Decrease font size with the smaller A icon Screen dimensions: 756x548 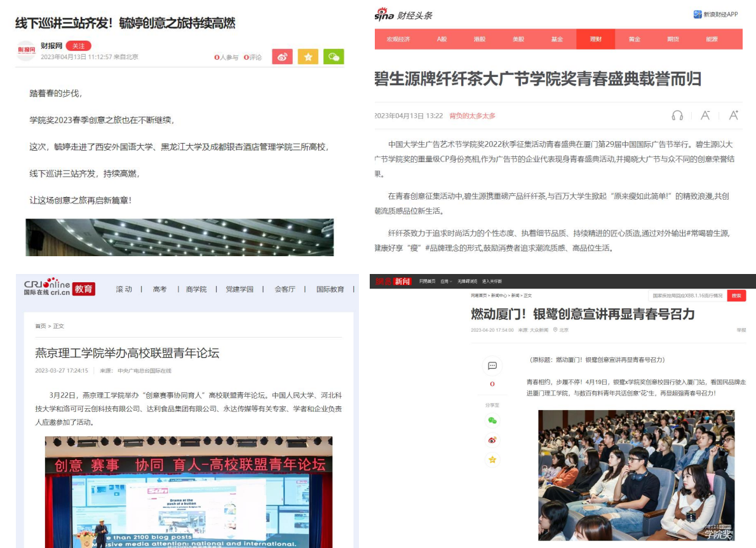pyautogui.click(x=705, y=115)
